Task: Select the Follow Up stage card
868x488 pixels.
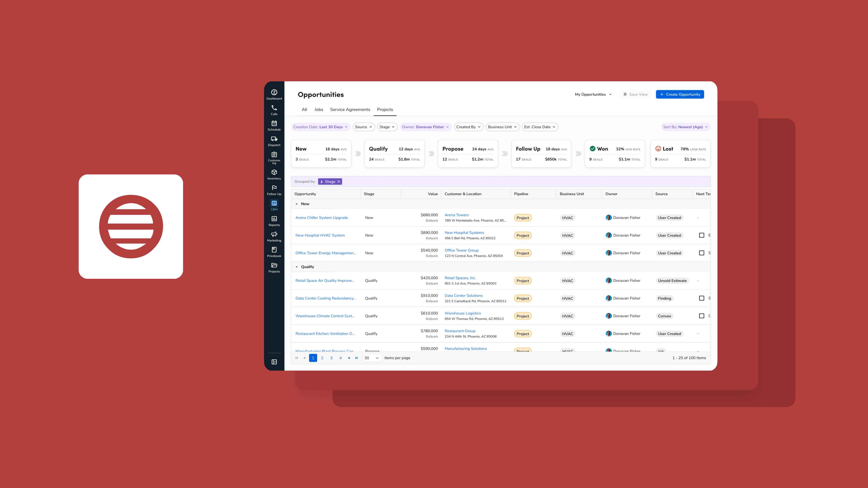Action: tap(541, 154)
